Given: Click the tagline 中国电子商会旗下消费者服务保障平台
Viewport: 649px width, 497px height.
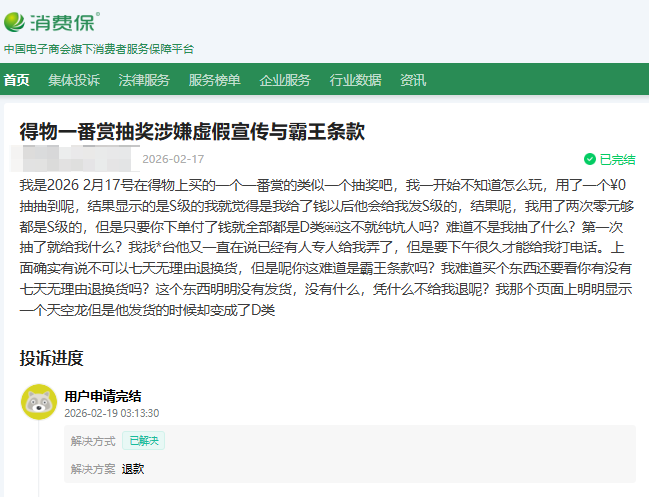Looking at the screenshot, I should pos(99,48).
